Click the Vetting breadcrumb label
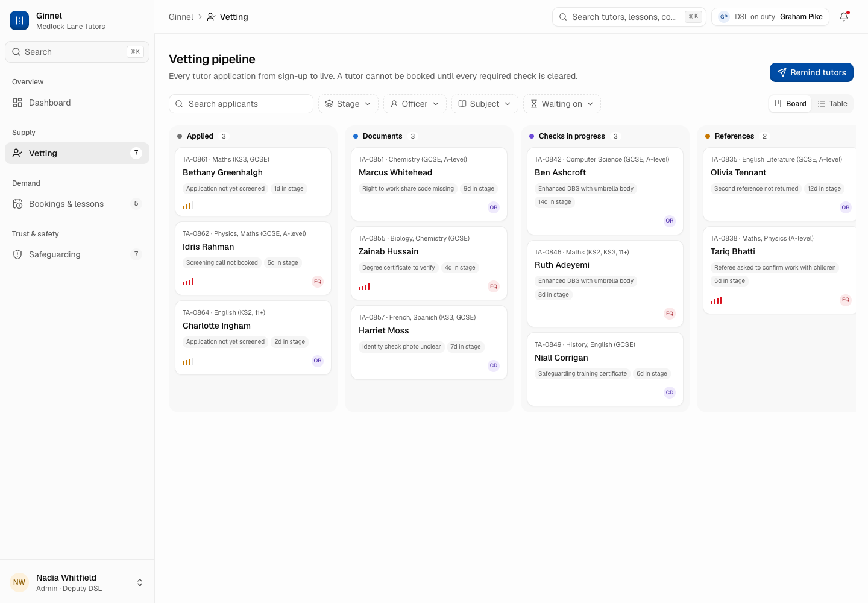This screenshot has width=868, height=603. 234,17
